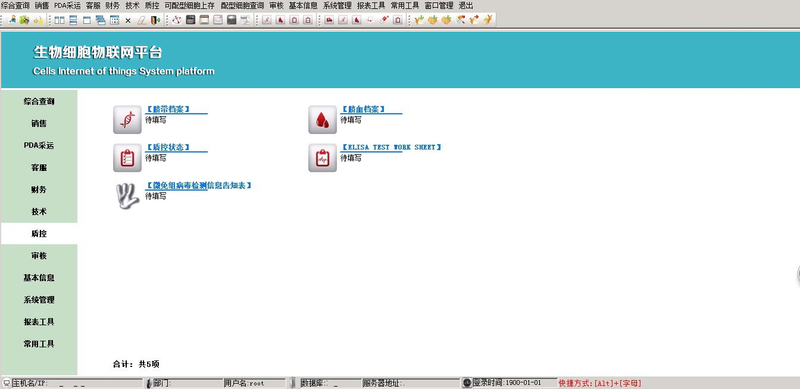This screenshot has width=800, height=389.
Task: Open the 系统管理 menu
Action: pos(337,6)
